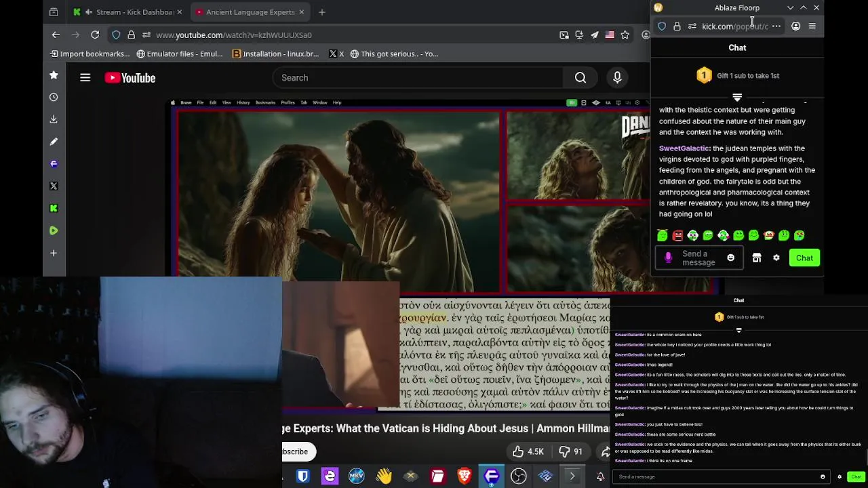The image size is (868, 488).
Task: Reload the YouTube page
Action: point(95,35)
